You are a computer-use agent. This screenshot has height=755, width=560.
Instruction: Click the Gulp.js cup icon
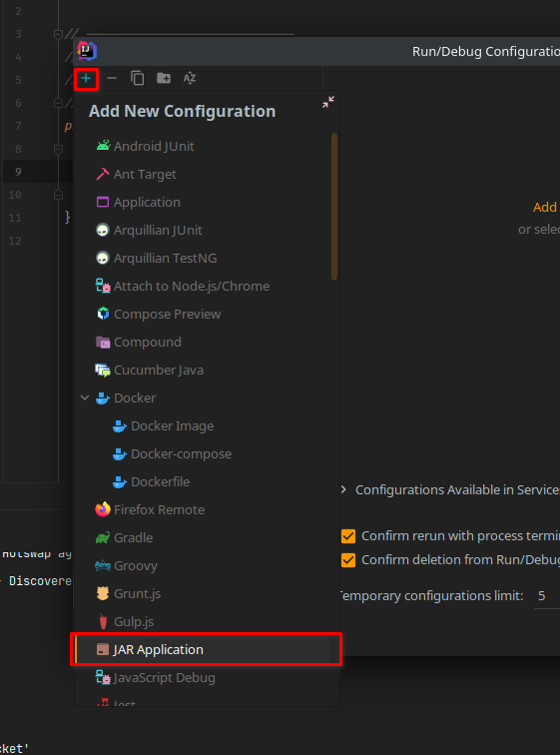[103, 621]
